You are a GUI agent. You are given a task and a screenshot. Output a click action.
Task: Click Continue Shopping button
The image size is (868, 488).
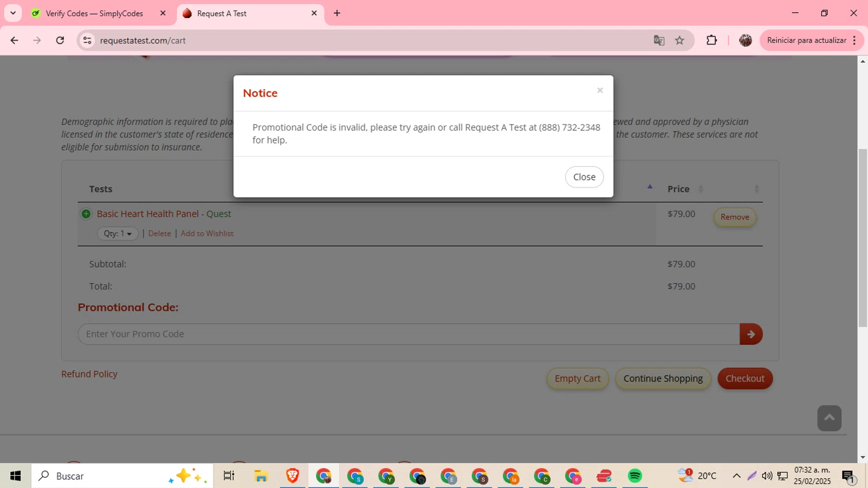(663, 379)
